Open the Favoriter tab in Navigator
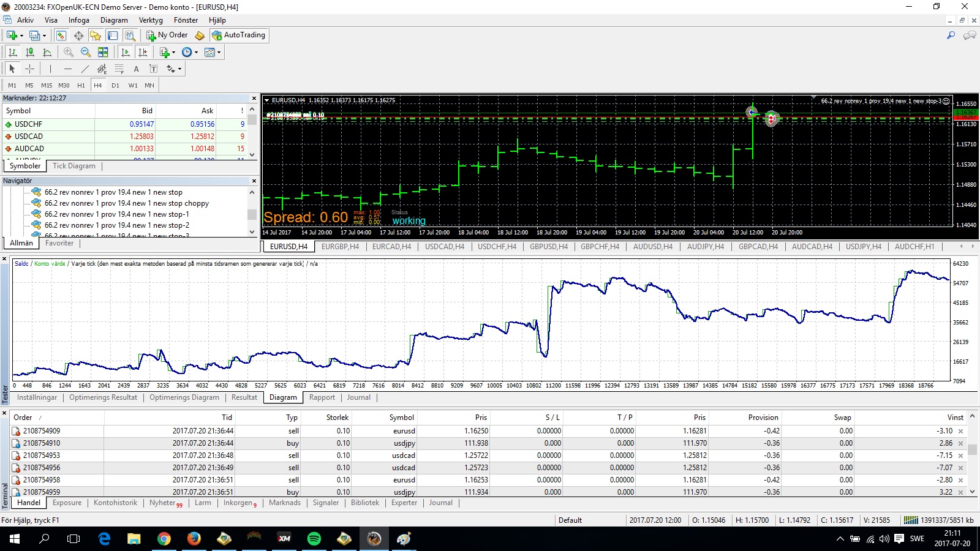This screenshot has height=551, width=980. point(59,243)
